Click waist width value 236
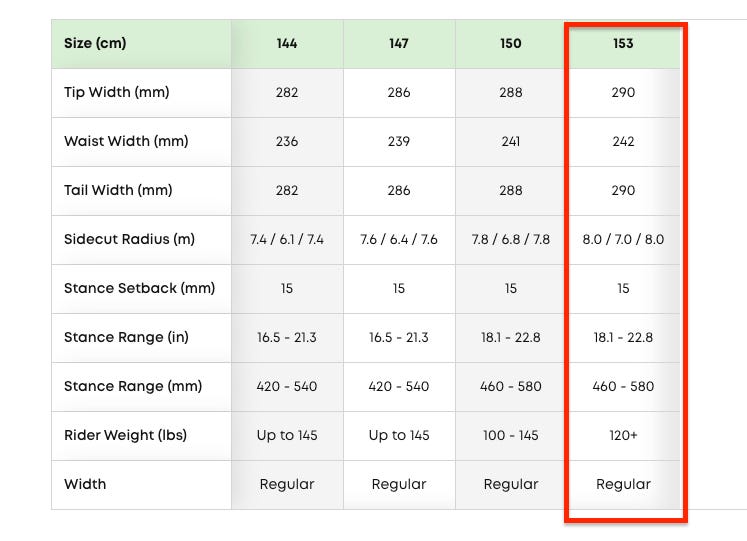Image resolution: width=747 pixels, height=541 pixels. 287,142
